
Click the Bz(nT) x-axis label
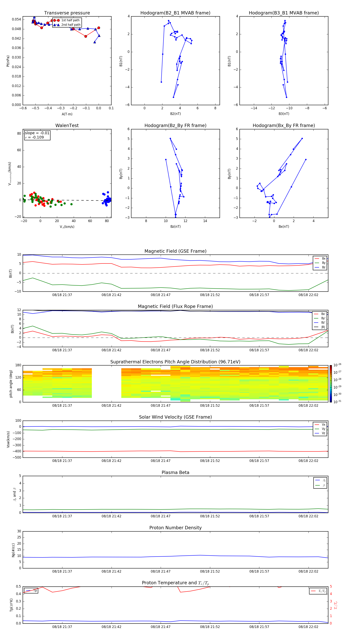tap(175, 227)
